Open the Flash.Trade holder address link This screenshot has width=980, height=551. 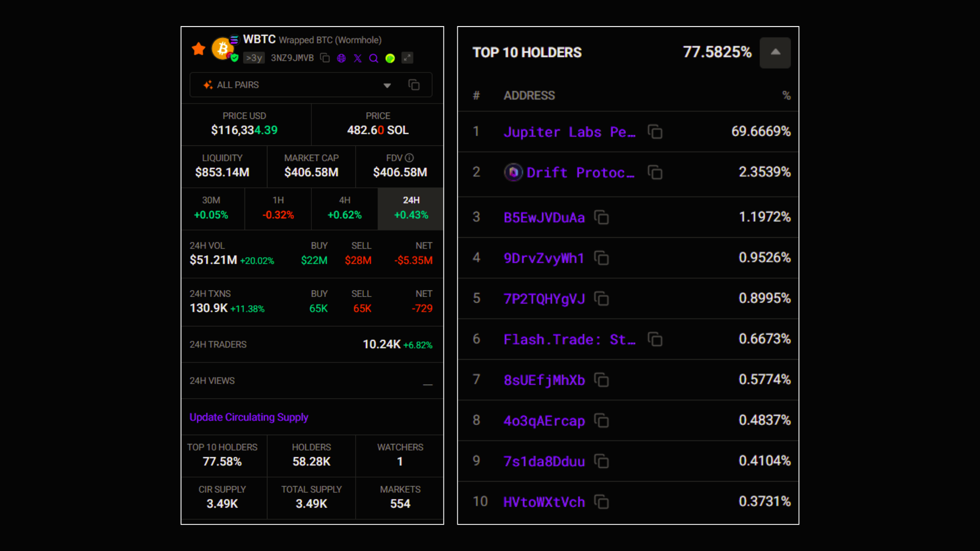point(570,340)
